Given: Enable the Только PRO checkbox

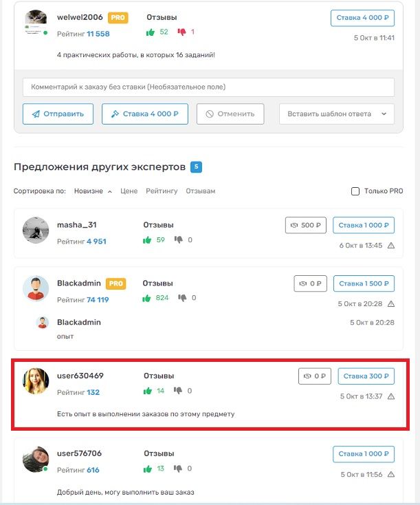Looking at the screenshot, I should point(355,191).
